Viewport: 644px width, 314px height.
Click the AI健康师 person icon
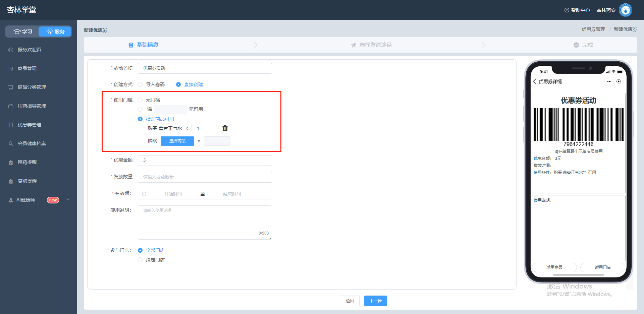pyautogui.click(x=11, y=200)
